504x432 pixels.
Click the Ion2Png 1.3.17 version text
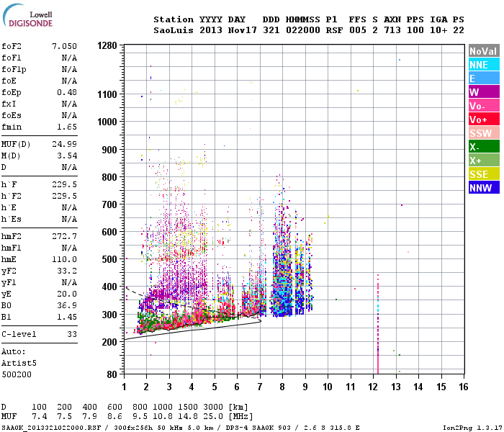pyautogui.click(x=472, y=428)
